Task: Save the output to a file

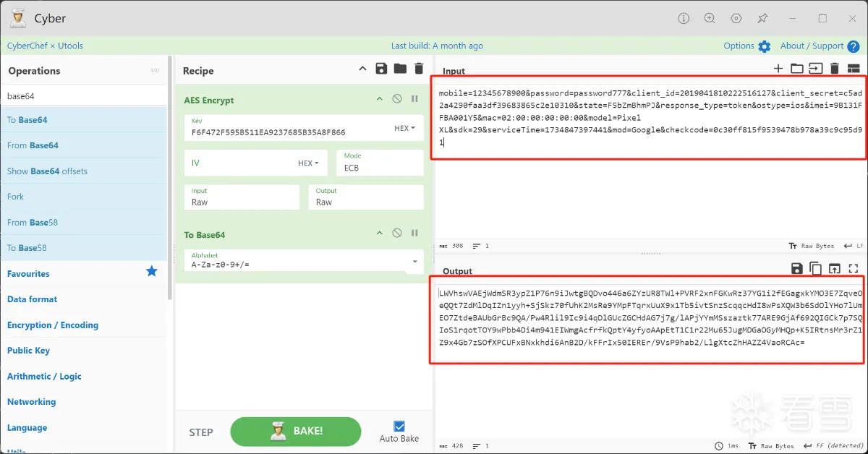Action: click(x=796, y=269)
